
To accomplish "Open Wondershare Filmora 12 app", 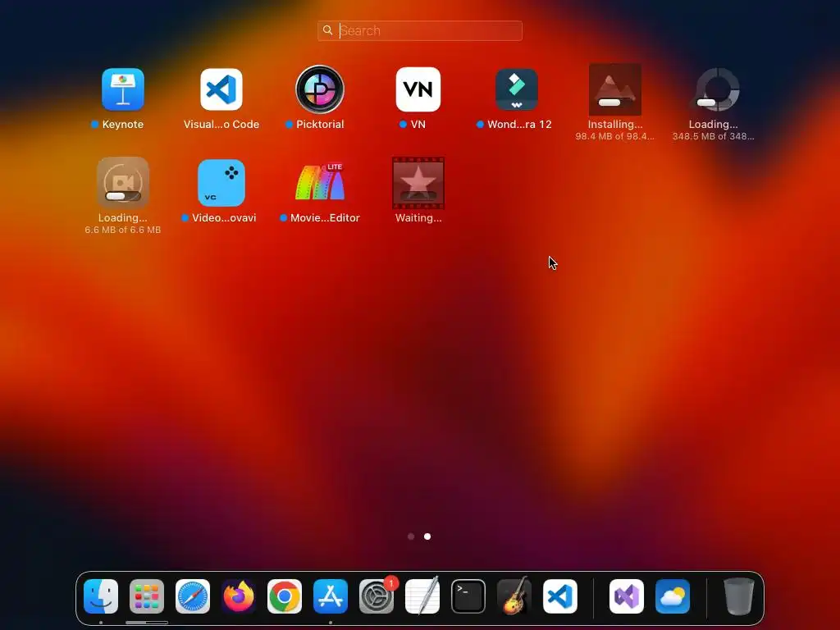I will click(x=517, y=89).
